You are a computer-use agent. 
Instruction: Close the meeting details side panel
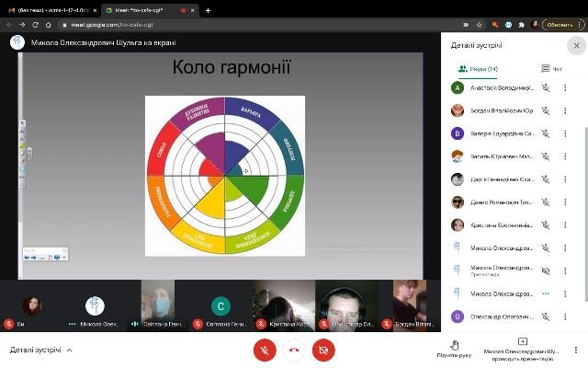[x=576, y=45]
